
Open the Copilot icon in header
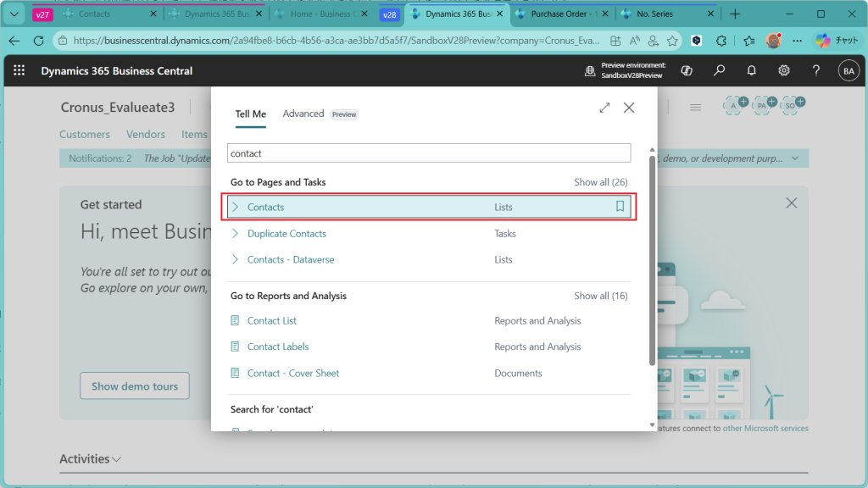pos(687,70)
